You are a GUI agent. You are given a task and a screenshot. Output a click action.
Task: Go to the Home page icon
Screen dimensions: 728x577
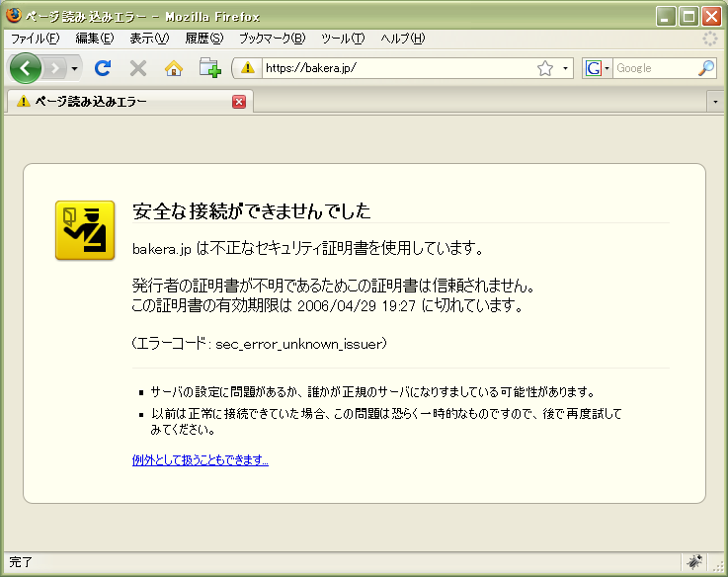pos(174,68)
